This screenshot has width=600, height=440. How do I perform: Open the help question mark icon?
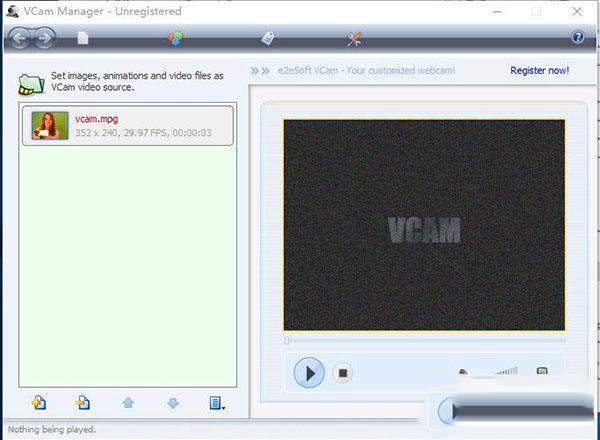(x=577, y=38)
